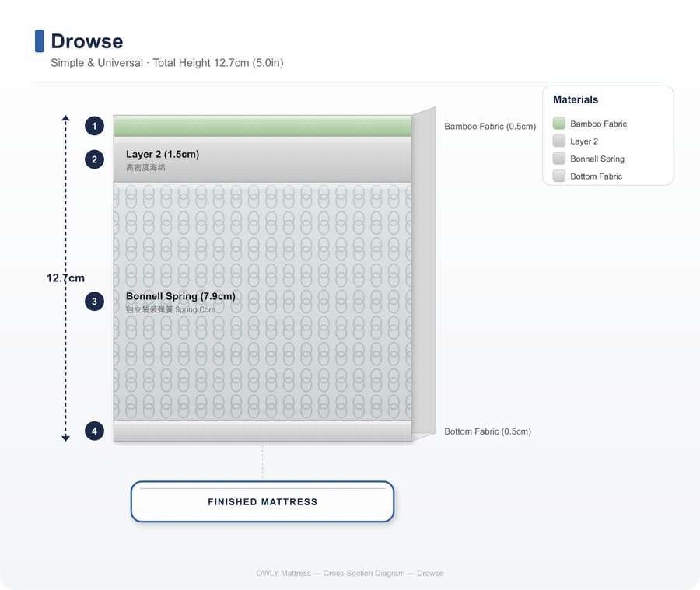This screenshot has height=590, width=700.
Task: Click the mattress side panel face
Action: tap(424, 273)
